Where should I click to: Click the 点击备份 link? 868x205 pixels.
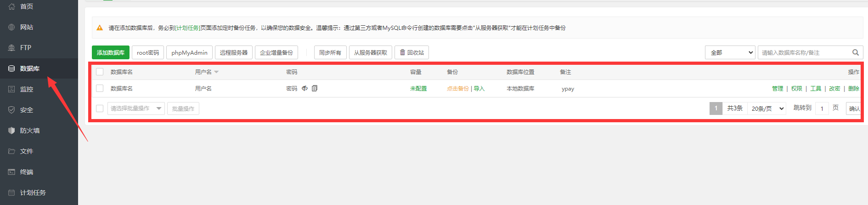(x=457, y=88)
